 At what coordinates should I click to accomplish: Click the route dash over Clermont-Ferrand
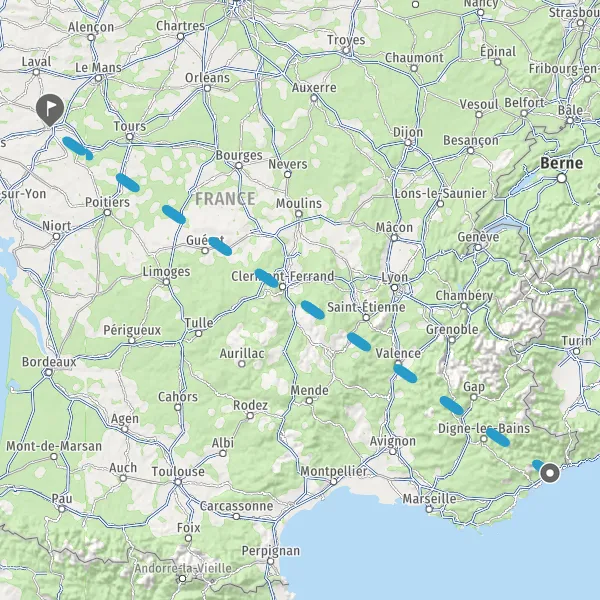click(x=266, y=278)
